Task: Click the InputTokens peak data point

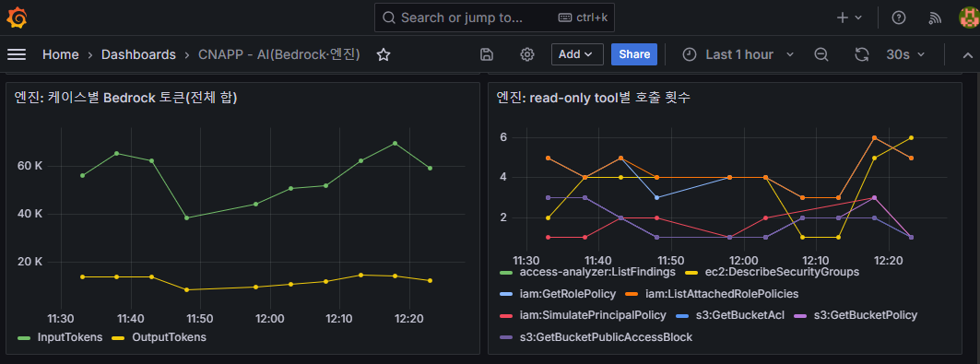Action: click(x=395, y=143)
